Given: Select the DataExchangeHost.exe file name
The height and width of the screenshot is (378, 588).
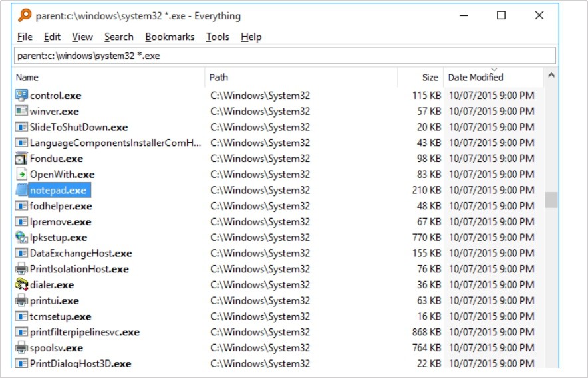Looking at the screenshot, I should (81, 253).
